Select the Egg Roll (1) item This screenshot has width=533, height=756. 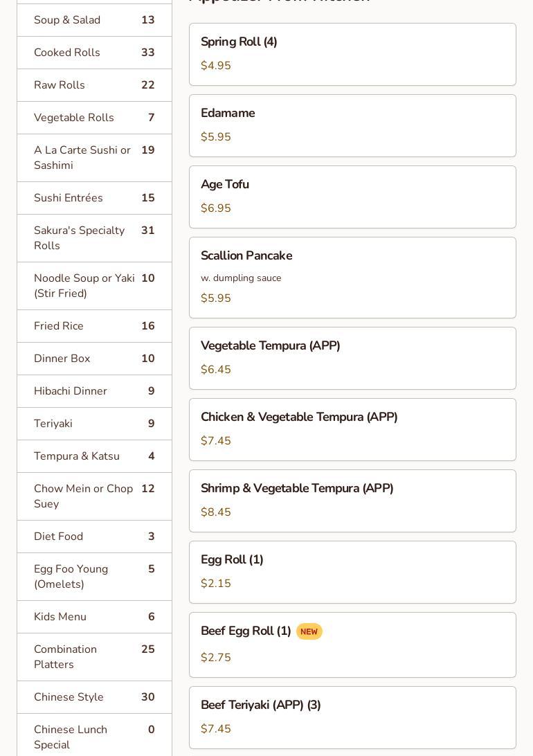pos(352,572)
